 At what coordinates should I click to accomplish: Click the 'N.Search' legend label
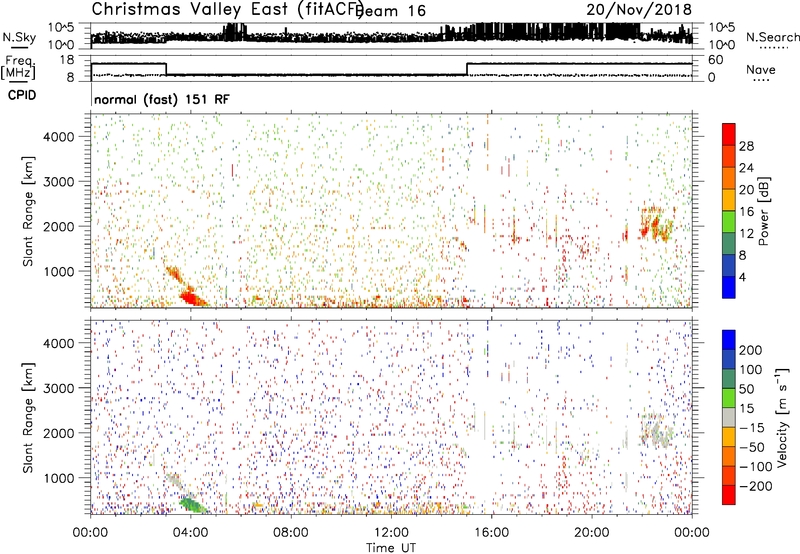(772, 37)
